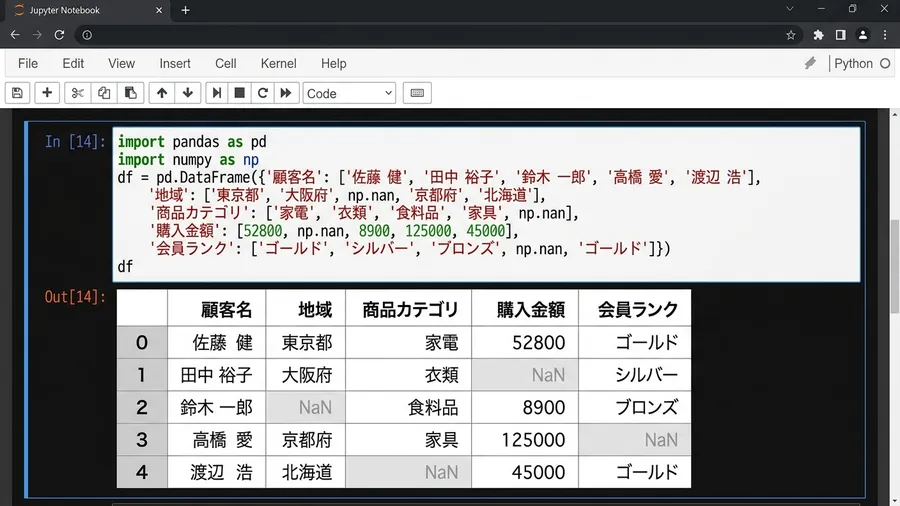View site information icon
Screen dimensions: 900x506
pyautogui.click(x=87, y=35)
